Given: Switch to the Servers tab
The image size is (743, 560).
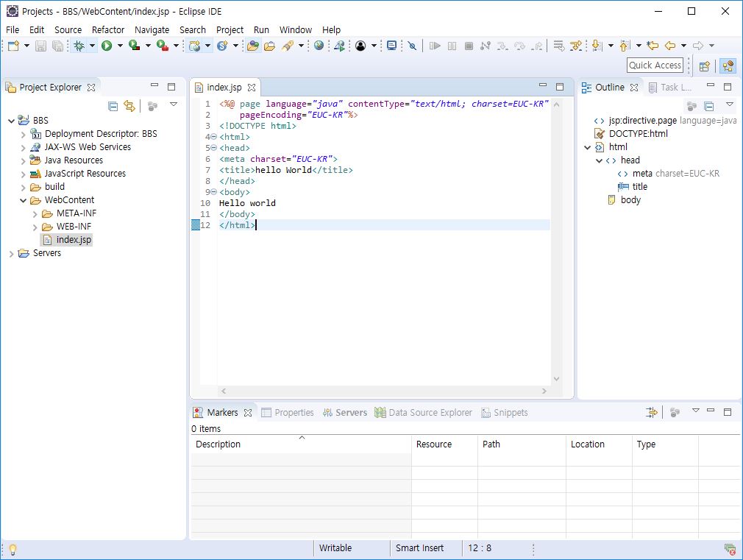Looking at the screenshot, I should tap(345, 413).
